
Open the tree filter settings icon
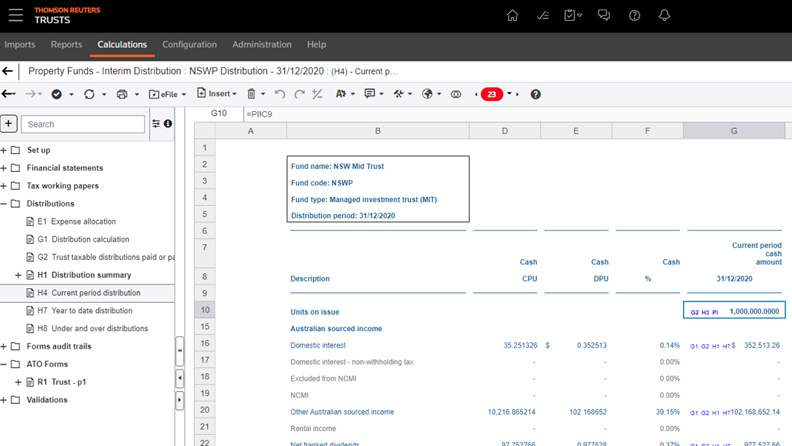(156, 124)
